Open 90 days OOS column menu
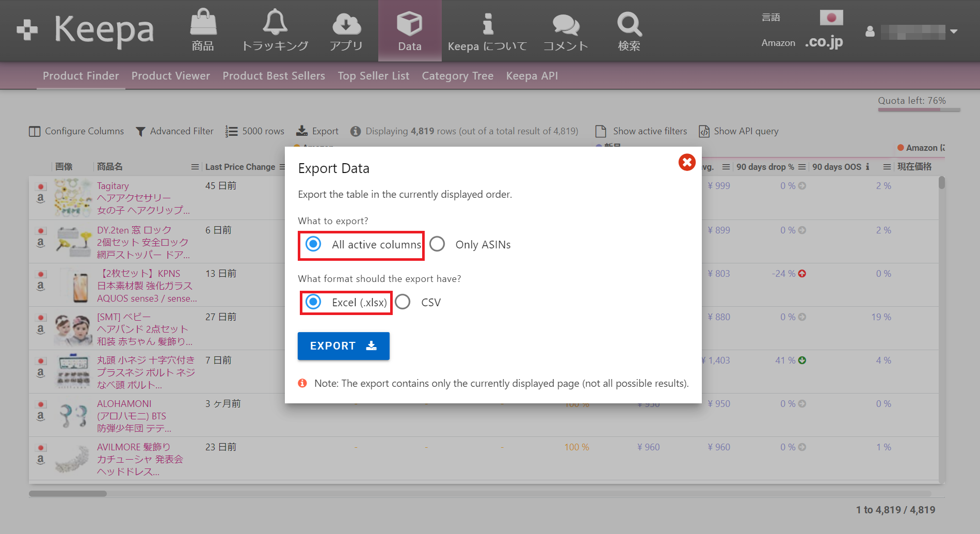 [x=887, y=167]
